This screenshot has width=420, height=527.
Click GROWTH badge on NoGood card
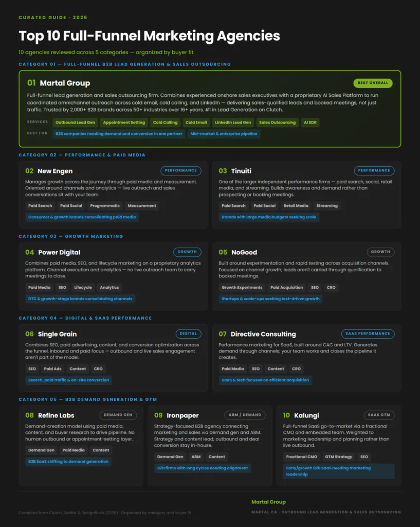pos(381,252)
